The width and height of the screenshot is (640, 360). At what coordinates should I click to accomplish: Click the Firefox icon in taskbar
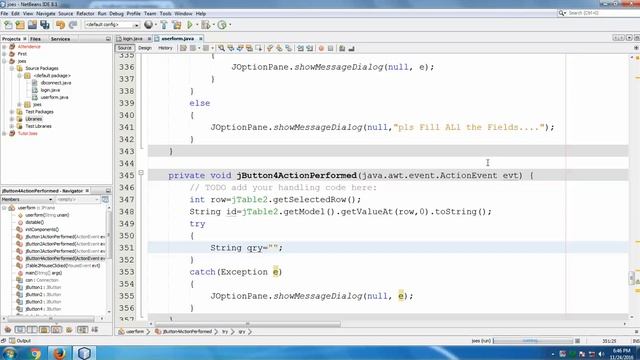[60, 353]
